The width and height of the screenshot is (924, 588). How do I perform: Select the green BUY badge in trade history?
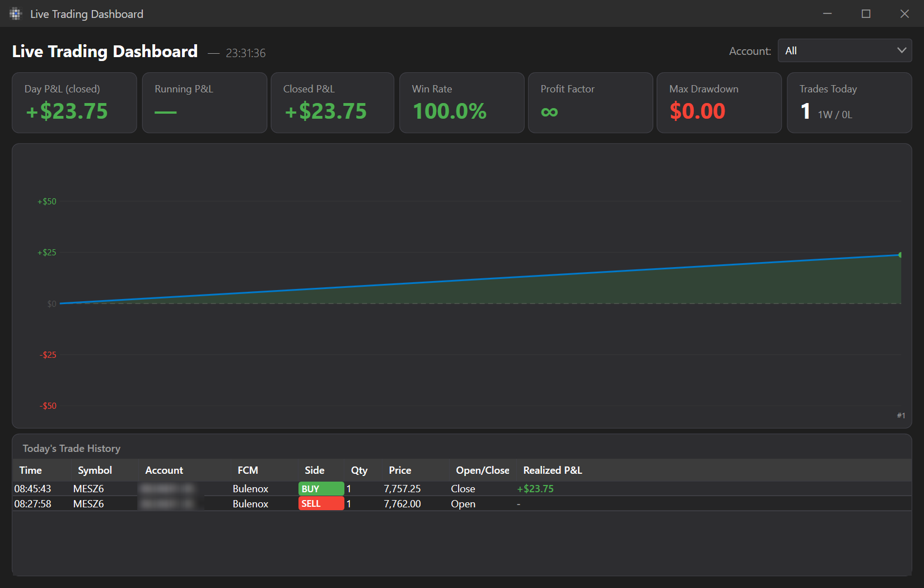(321, 488)
